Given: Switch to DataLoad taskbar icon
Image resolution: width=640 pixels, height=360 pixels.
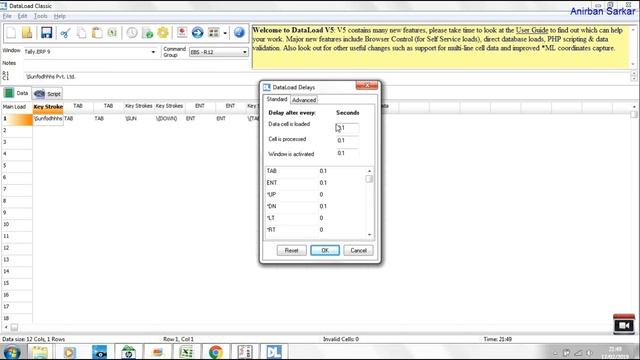Looking at the screenshot, I should pyautogui.click(x=274, y=352).
